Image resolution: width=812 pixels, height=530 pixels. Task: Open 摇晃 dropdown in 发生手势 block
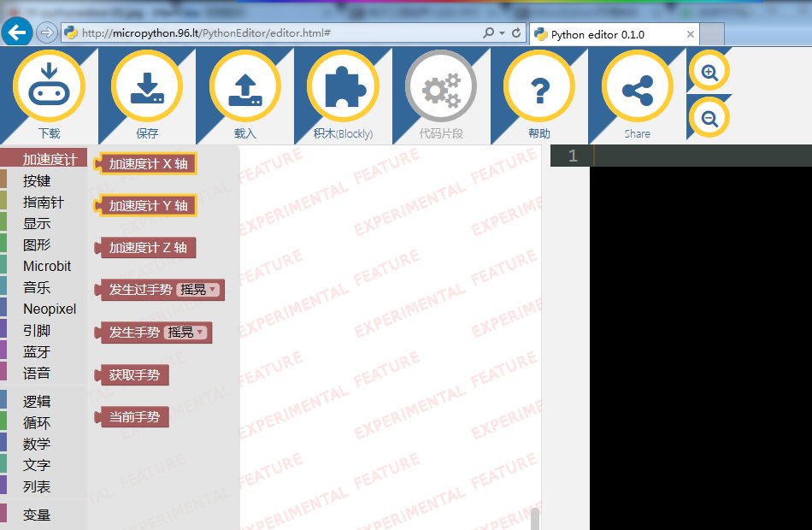click(185, 332)
